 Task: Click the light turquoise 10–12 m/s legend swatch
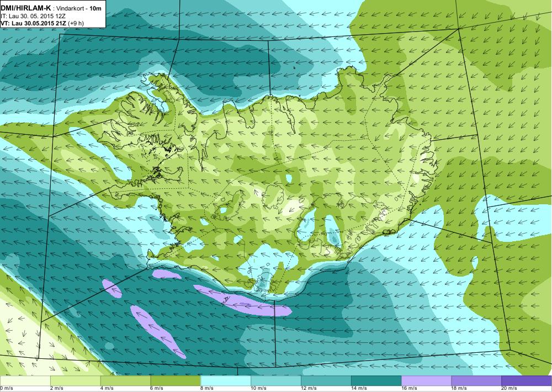click(276, 381)
